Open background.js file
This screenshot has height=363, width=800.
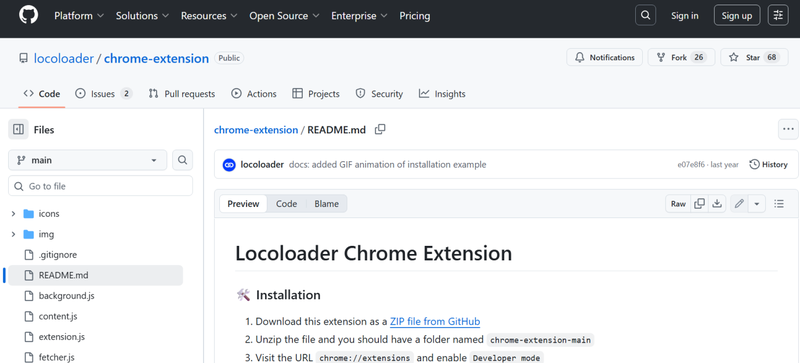[x=66, y=296]
